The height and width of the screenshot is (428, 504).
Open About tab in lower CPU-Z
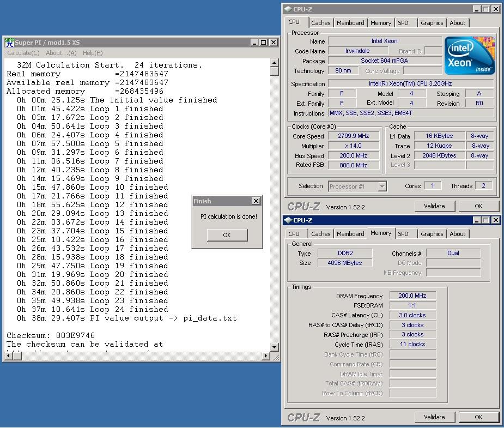click(x=457, y=234)
